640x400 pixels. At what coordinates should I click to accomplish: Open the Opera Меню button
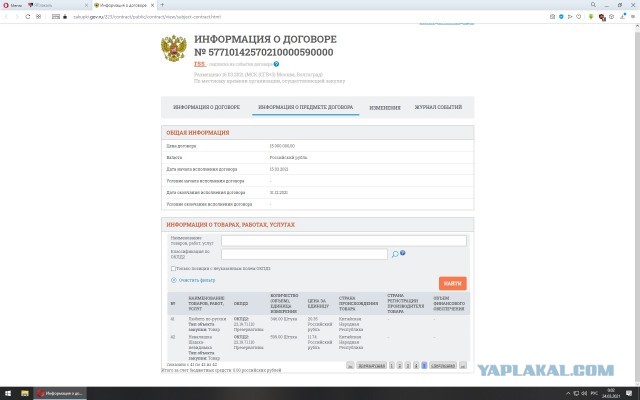click(x=13, y=5)
